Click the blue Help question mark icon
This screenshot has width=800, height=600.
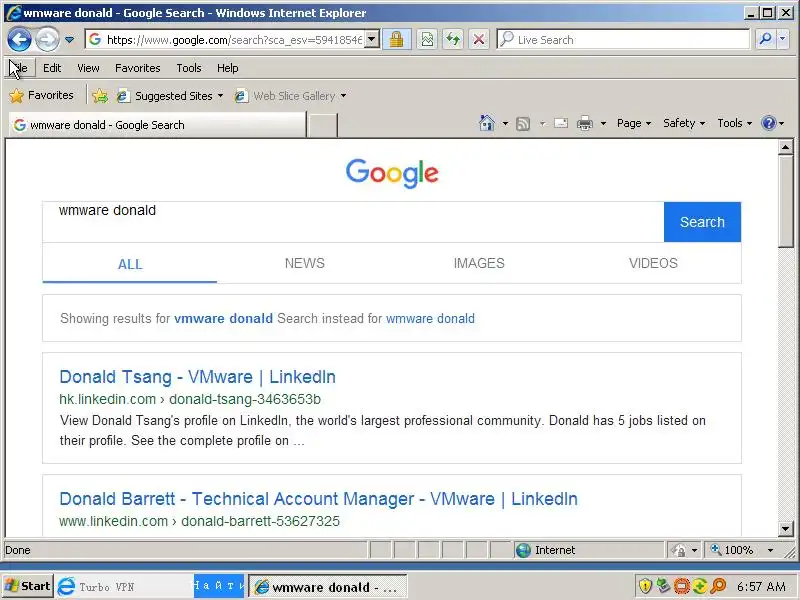(768, 123)
